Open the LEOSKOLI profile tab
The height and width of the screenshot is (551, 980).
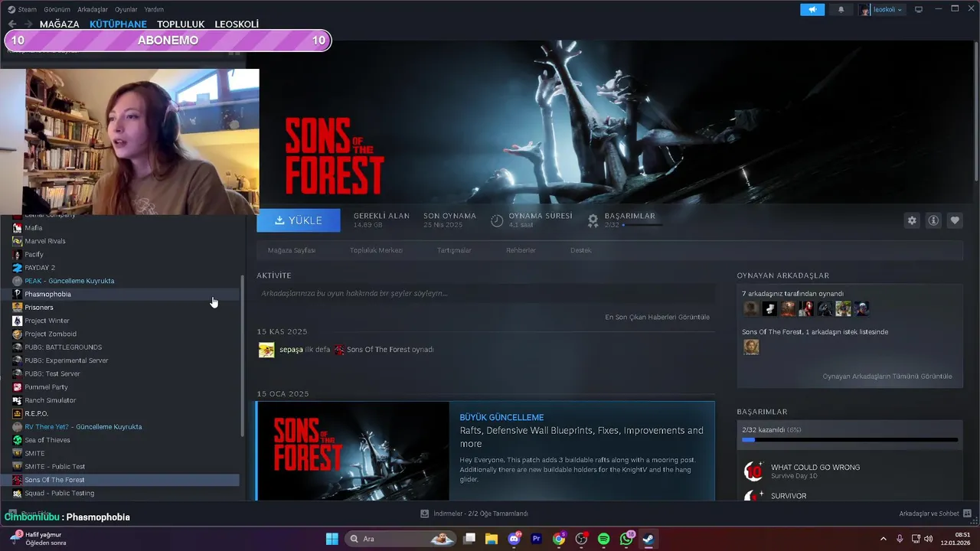(237, 24)
